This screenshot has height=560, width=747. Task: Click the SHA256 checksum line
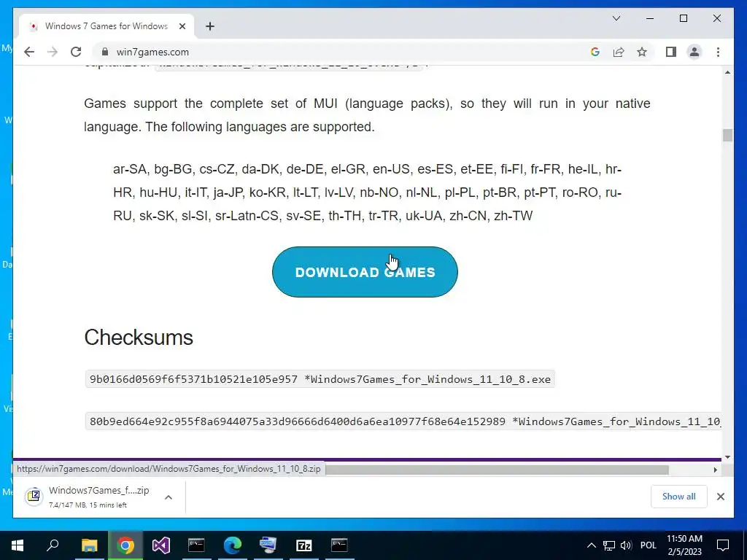coord(405,421)
